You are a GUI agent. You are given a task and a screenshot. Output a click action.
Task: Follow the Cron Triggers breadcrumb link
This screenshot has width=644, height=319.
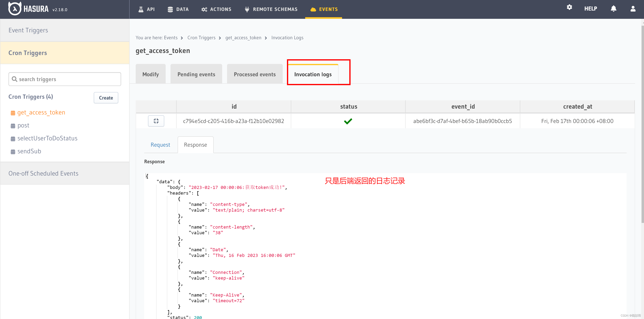(201, 37)
